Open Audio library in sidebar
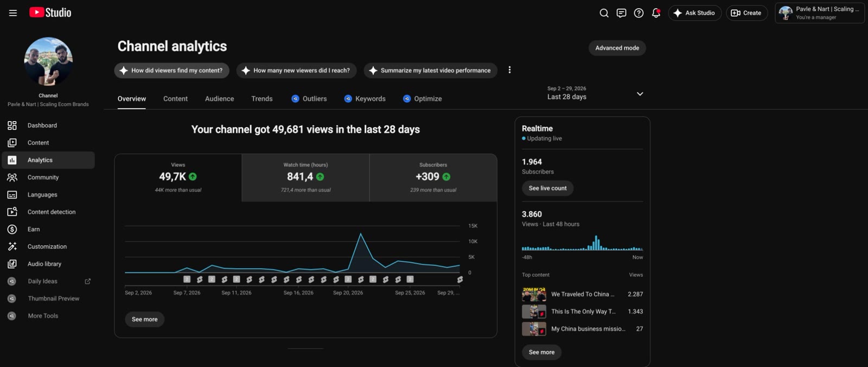Image resolution: width=868 pixels, height=367 pixels. click(x=48, y=264)
